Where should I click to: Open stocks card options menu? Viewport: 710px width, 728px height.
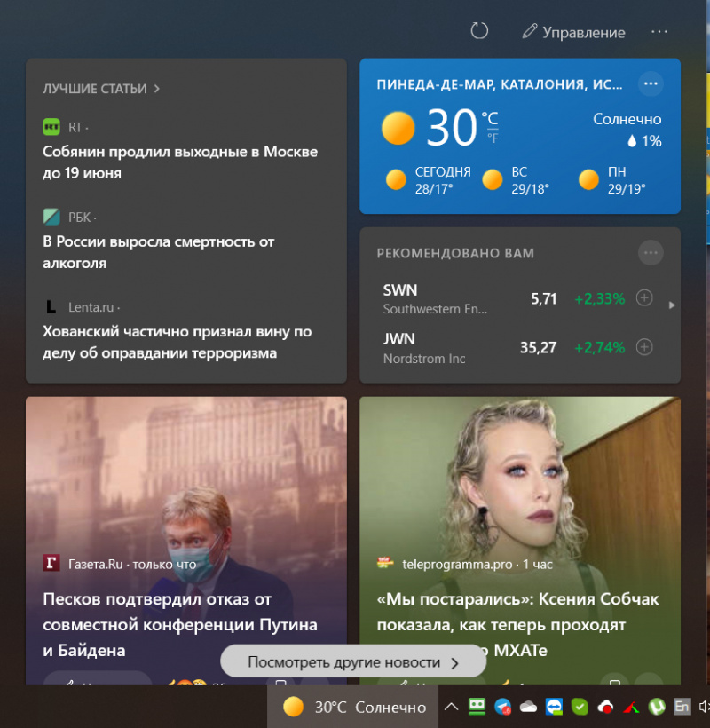651,253
